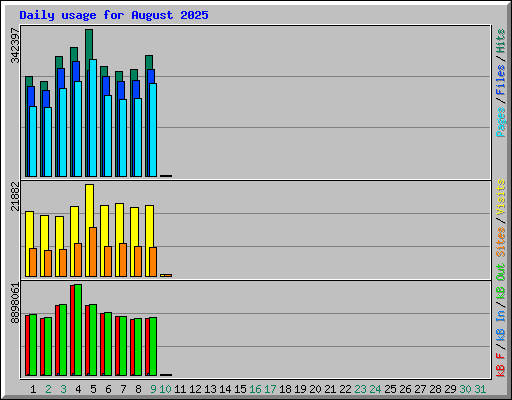Viewport: 512px width, 400px height.
Task: Click day 18 on the x-axis
Action: [285, 389]
